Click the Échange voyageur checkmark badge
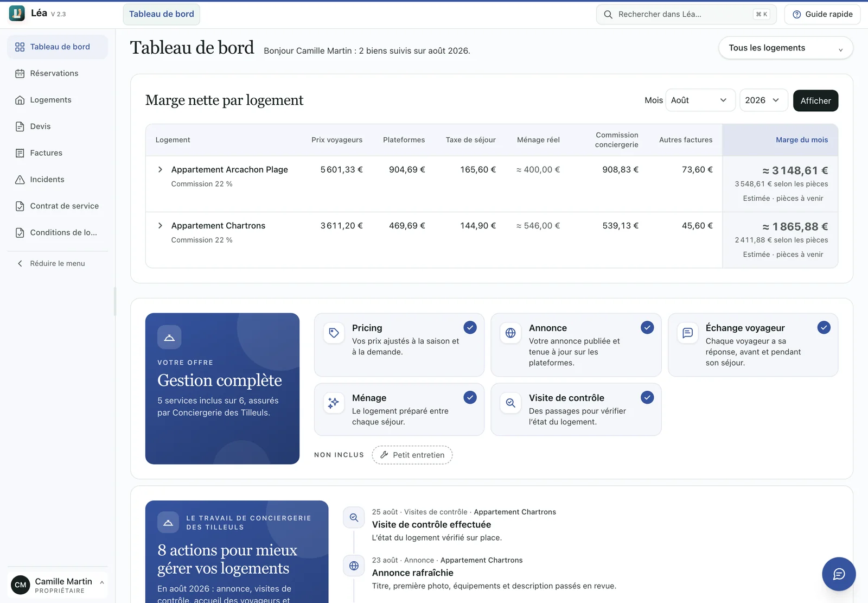This screenshot has width=868, height=603. (824, 327)
